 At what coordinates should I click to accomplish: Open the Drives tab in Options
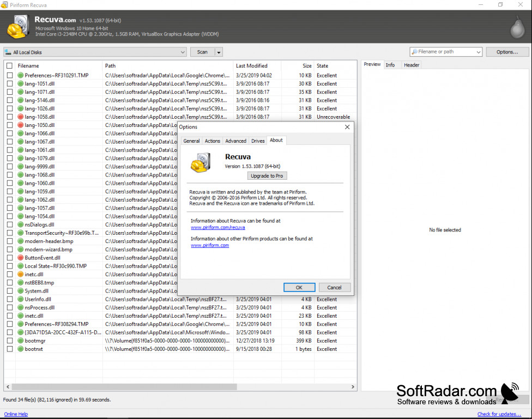[x=258, y=141]
